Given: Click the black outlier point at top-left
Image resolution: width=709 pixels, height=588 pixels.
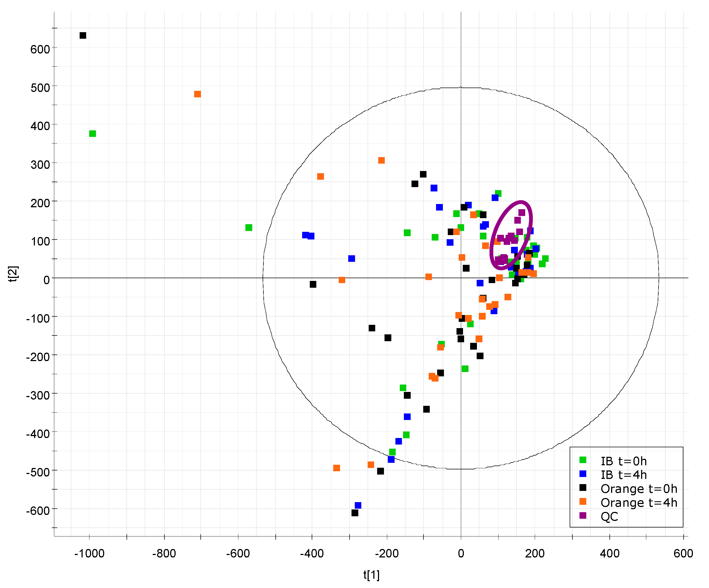Looking at the screenshot, I should coord(83,35).
